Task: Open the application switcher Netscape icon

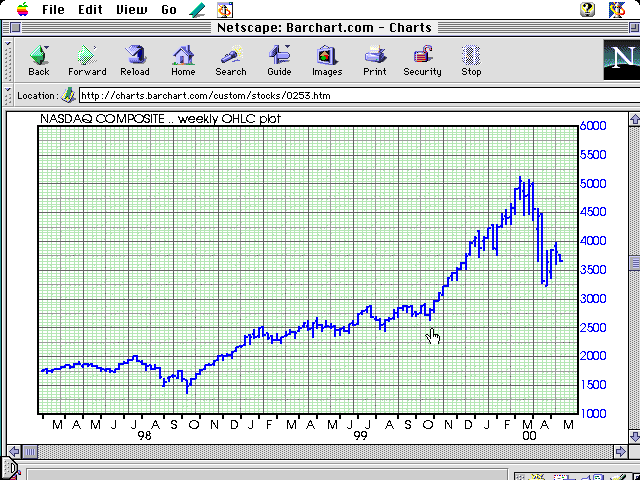Action: coord(617,10)
